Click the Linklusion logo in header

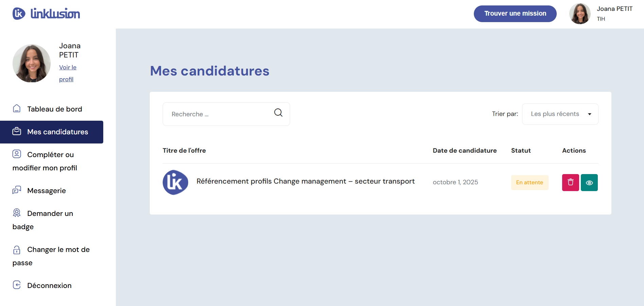pos(46,14)
